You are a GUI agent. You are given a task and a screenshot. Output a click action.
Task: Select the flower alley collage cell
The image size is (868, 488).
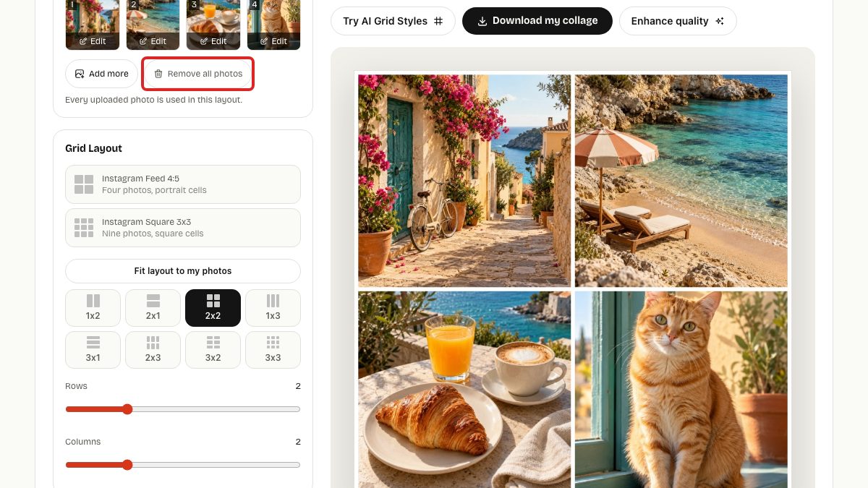pos(464,181)
